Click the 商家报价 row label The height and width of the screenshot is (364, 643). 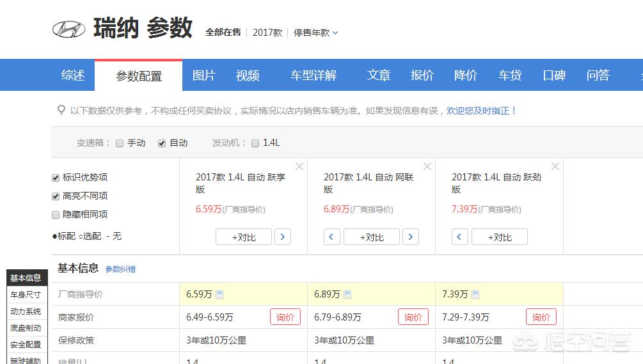[76, 317]
